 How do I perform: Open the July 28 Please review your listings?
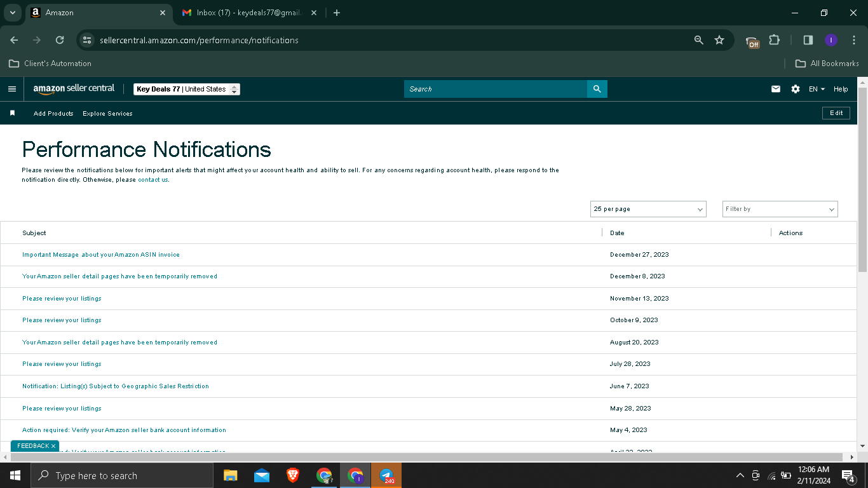62,364
